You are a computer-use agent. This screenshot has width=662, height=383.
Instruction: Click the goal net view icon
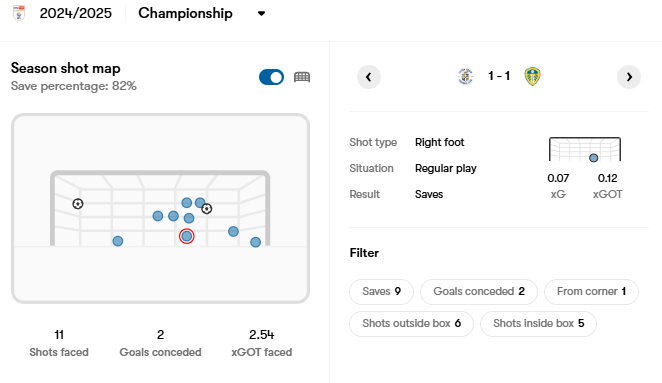tap(302, 77)
